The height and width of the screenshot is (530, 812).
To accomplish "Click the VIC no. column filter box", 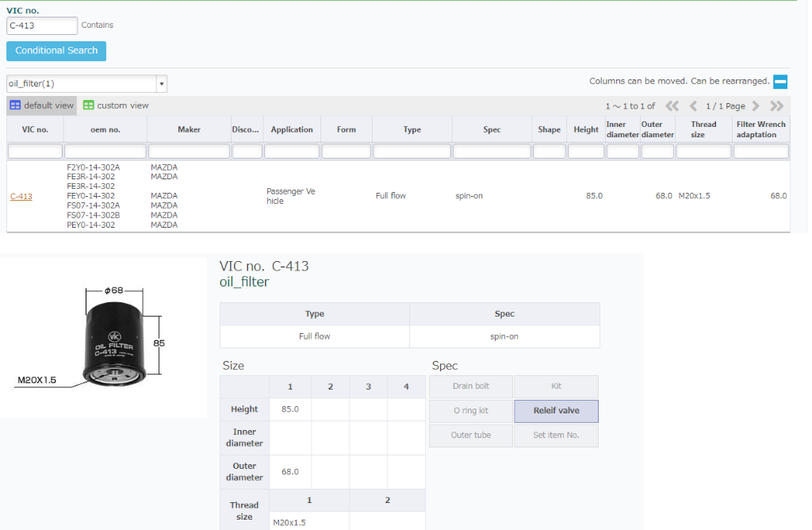I will coord(35,152).
